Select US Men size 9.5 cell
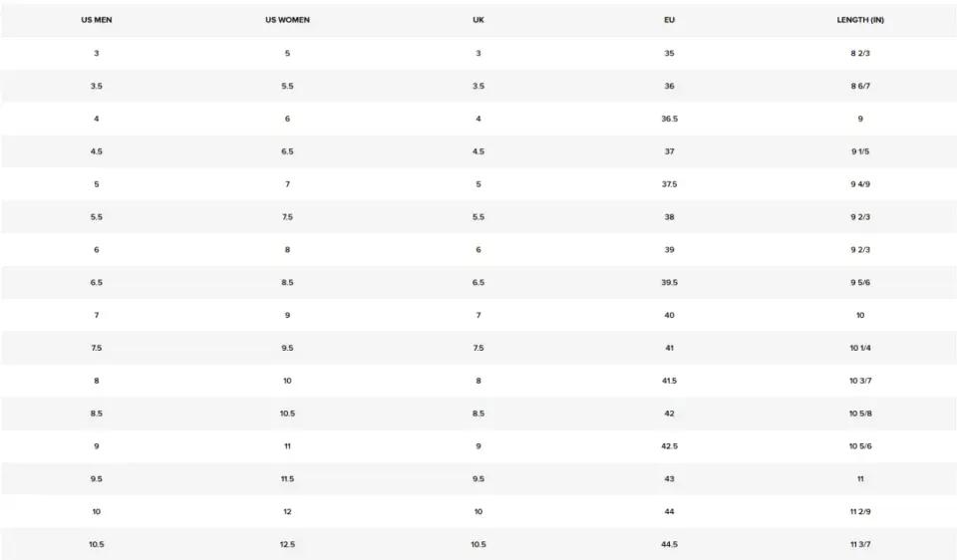Screen dimensions: 957x560 coord(97,479)
